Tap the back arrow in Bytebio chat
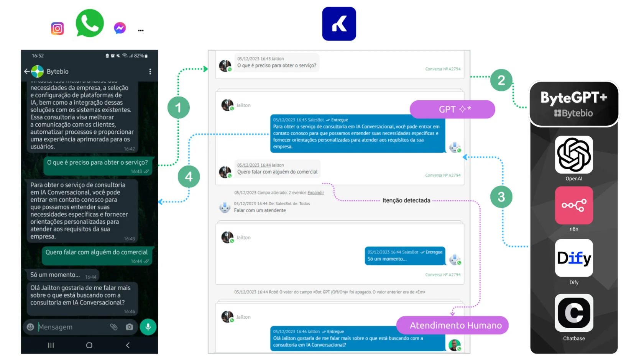Screen dimensions: 644x362 [x=27, y=71]
